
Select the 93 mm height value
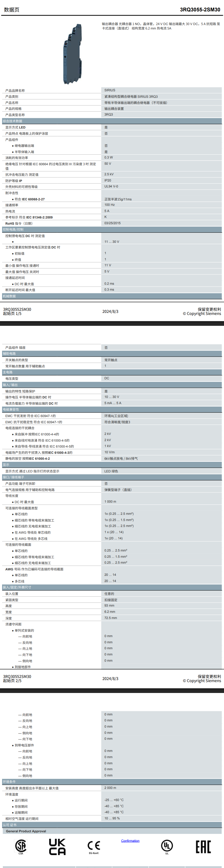coord(109,606)
